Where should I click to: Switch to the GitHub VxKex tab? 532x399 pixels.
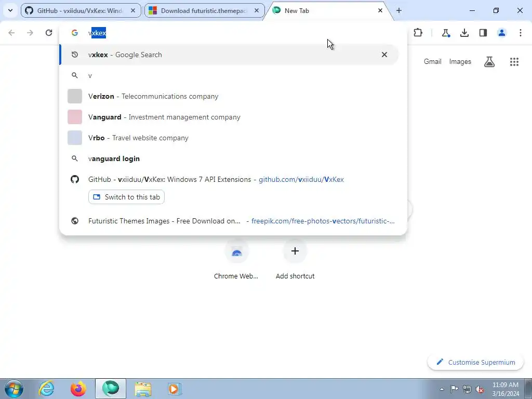(x=81, y=10)
